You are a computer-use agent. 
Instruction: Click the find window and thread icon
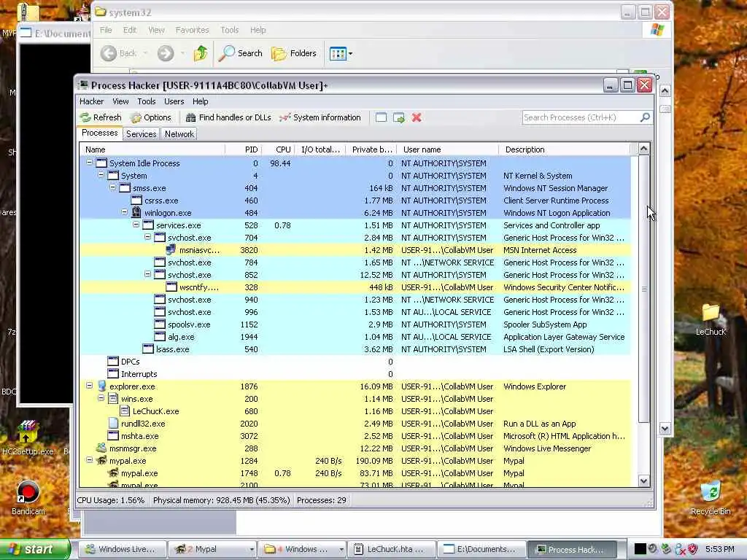pos(399,117)
